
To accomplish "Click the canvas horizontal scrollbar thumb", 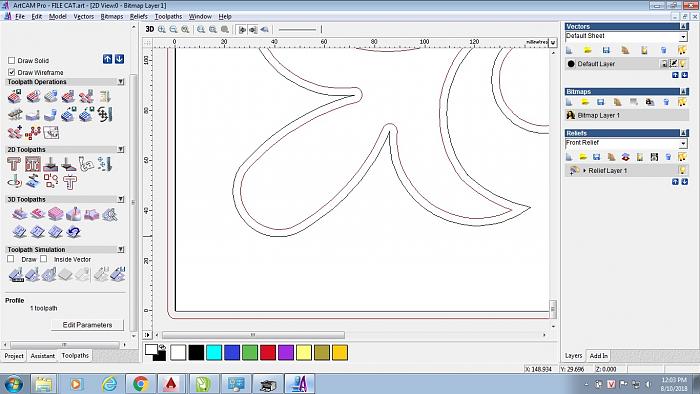I will tap(253, 335).
